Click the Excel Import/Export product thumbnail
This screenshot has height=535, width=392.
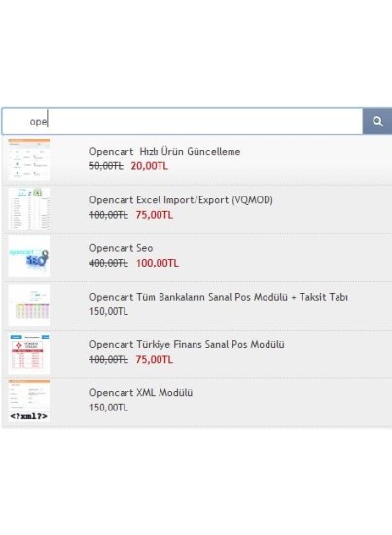[29, 208]
